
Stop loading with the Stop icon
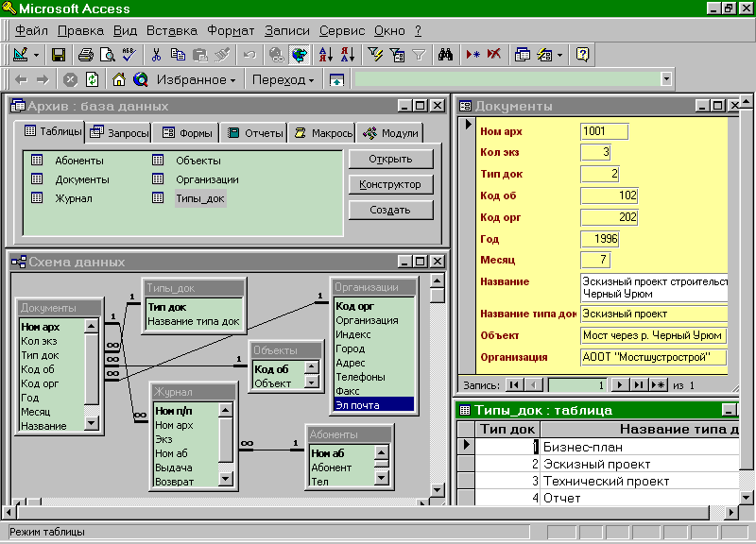click(x=70, y=79)
